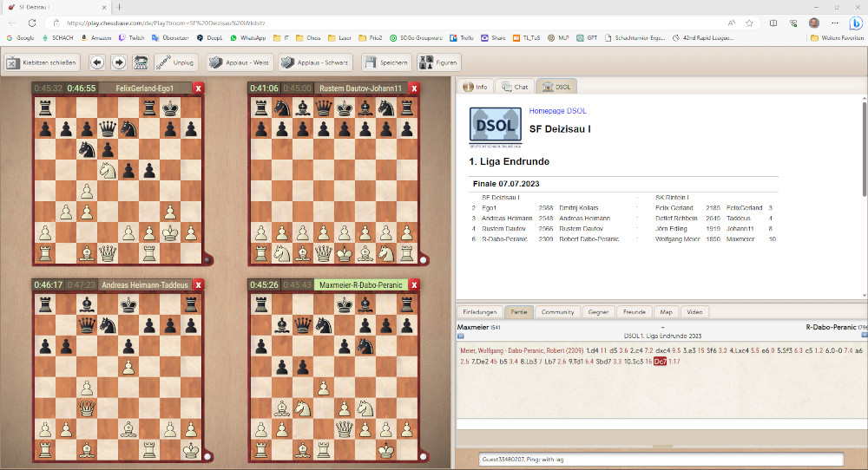Click the next board right arrow button
Viewport: 868px width, 470px height.
(x=119, y=62)
